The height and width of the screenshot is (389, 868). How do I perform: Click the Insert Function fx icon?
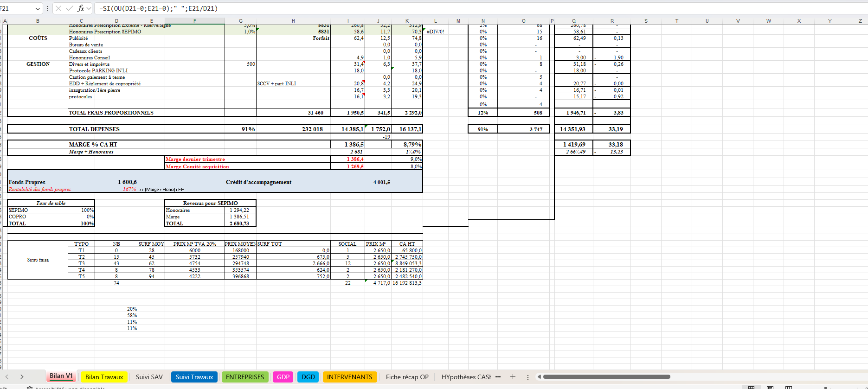coord(81,8)
